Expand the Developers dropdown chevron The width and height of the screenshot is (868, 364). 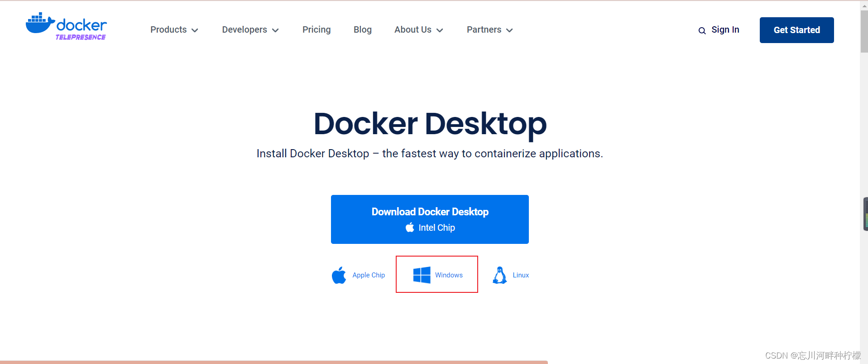(275, 30)
